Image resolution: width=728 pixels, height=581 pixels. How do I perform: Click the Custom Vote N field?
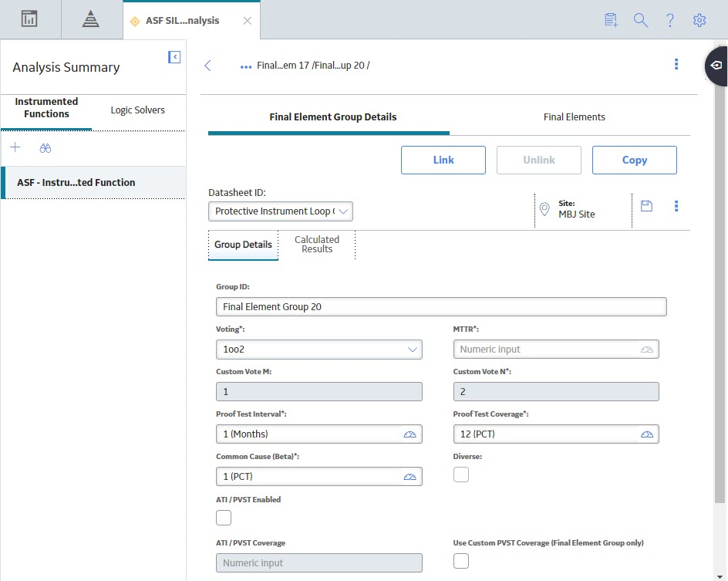(x=556, y=391)
